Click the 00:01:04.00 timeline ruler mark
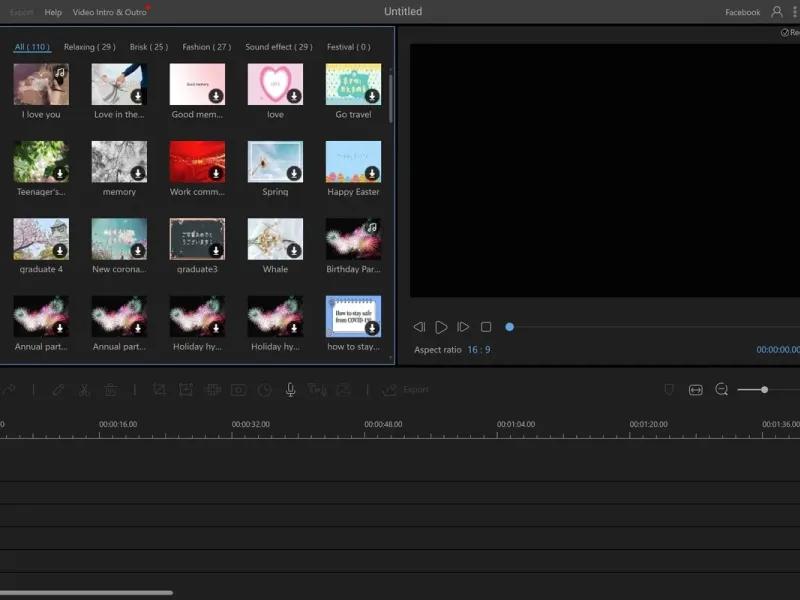Viewport: 800px width, 600px height. [x=516, y=424]
